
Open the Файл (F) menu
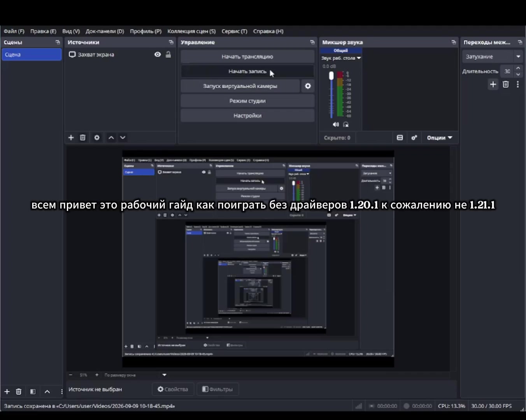14,31
